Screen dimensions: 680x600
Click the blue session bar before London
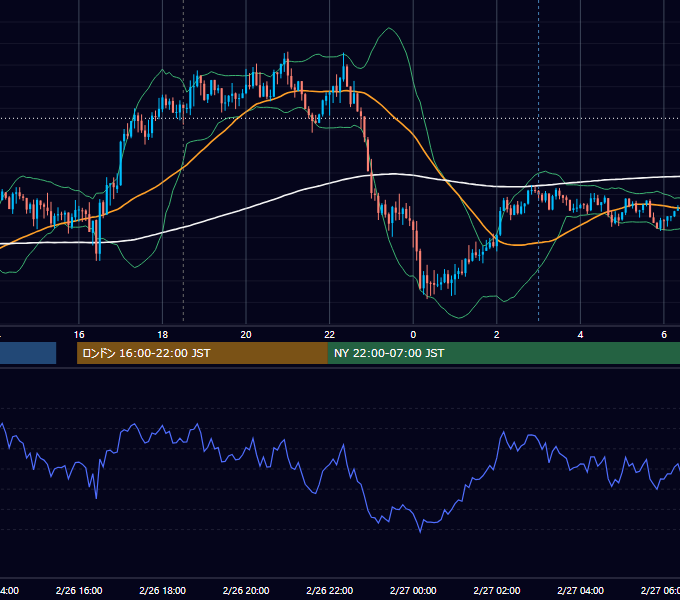pyautogui.click(x=28, y=353)
